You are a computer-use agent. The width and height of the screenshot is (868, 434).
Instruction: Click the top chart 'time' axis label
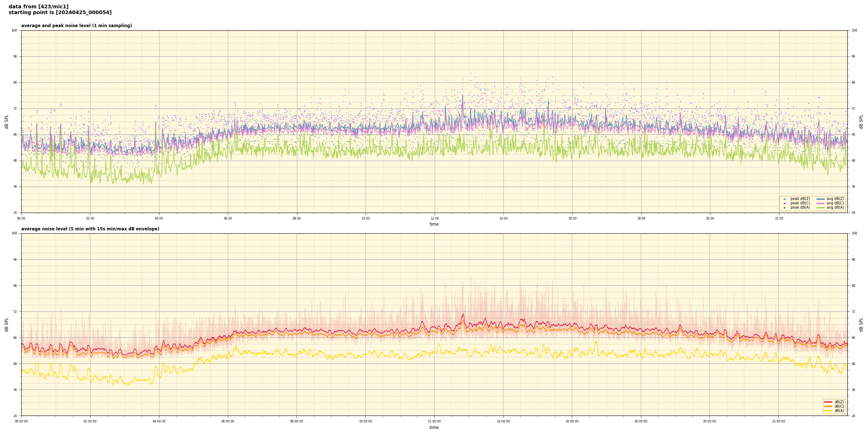(x=434, y=224)
